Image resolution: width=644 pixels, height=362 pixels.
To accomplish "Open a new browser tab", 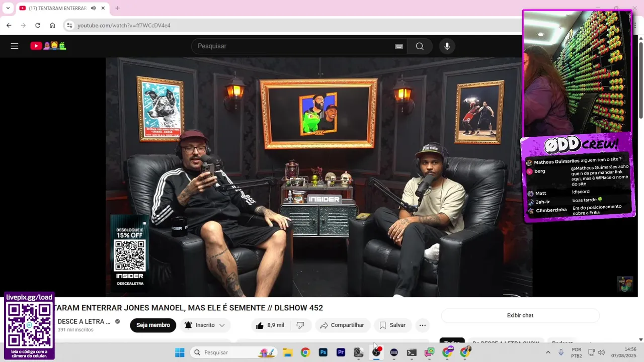I will [117, 8].
